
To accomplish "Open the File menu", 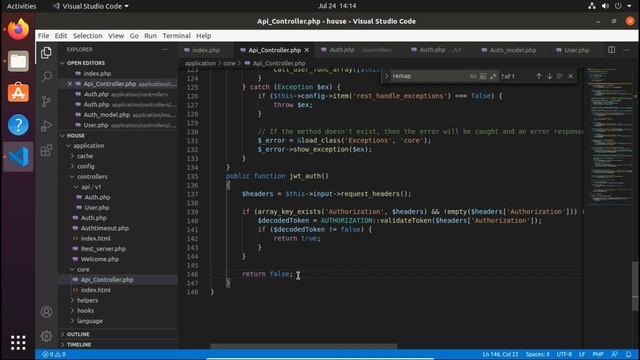I will click(x=43, y=36).
